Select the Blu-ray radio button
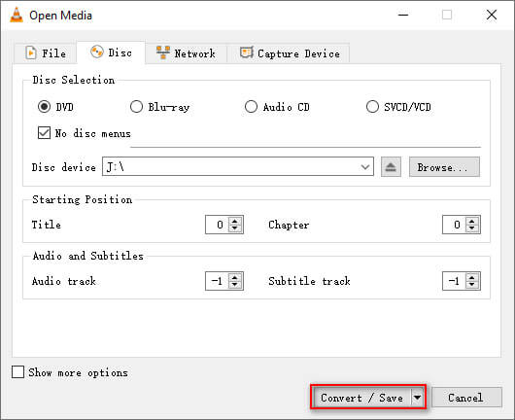 click(x=136, y=107)
